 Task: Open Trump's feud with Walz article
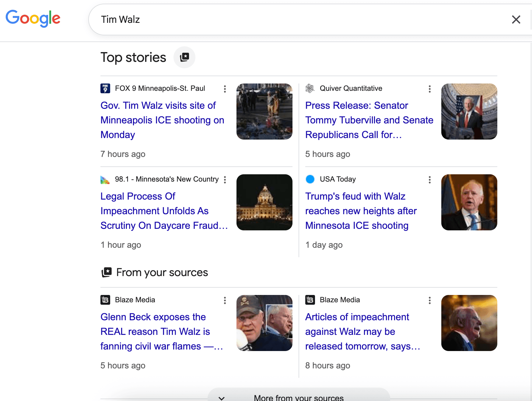coord(361,211)
